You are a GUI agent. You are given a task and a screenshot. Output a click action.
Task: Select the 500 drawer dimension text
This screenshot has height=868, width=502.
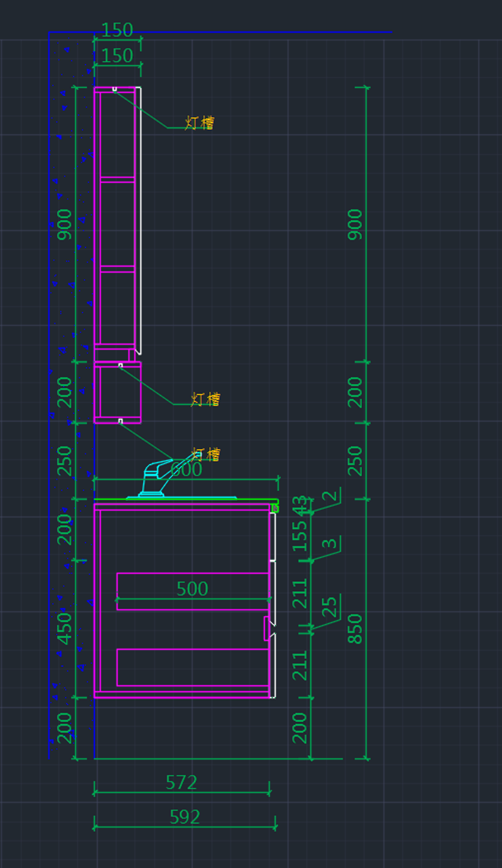[192, 589]
